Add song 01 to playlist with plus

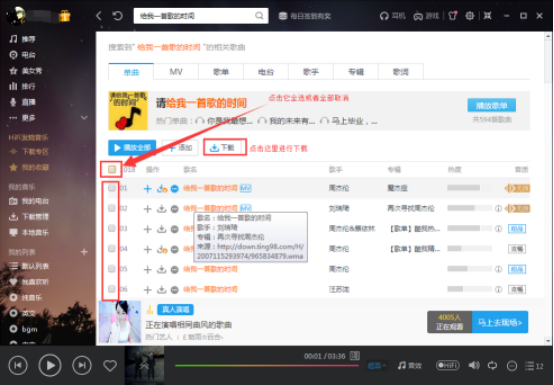(148, 189)
